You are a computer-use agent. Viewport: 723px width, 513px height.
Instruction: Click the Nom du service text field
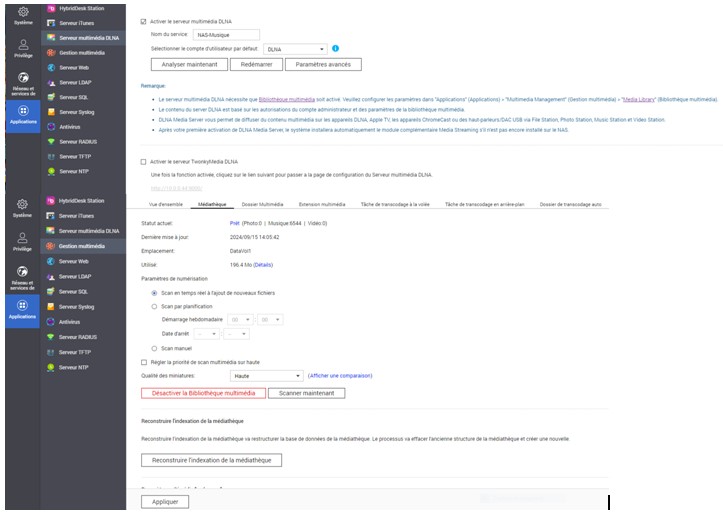tap(225, 34)
